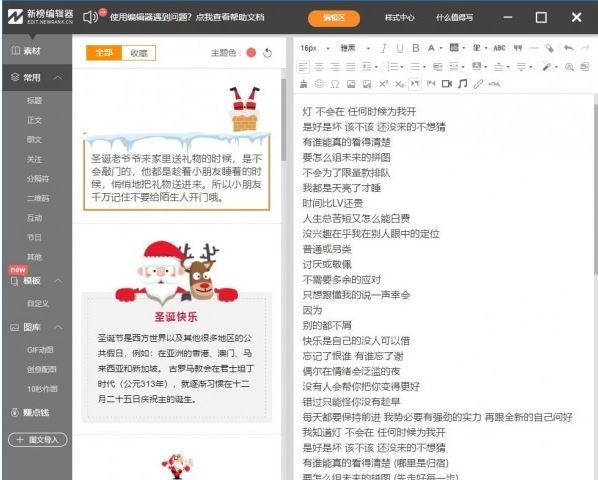598x480 pixels.
Task: Click the 图文导入 button
Action: click(38, 440)
